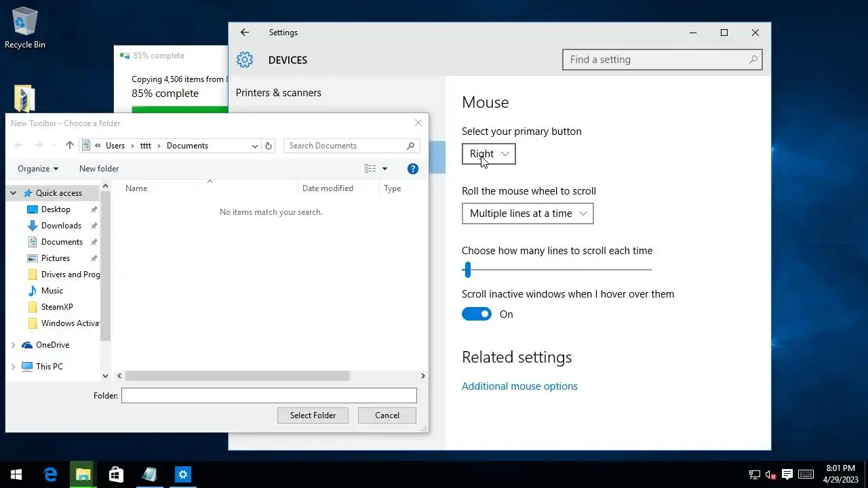Expand the address bar history dropdown
This screenshot has width=868, height=488.
tap(255, 146)
